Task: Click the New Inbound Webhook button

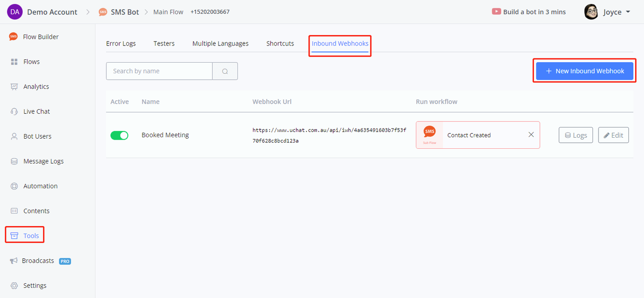Action: click(585, 71)
